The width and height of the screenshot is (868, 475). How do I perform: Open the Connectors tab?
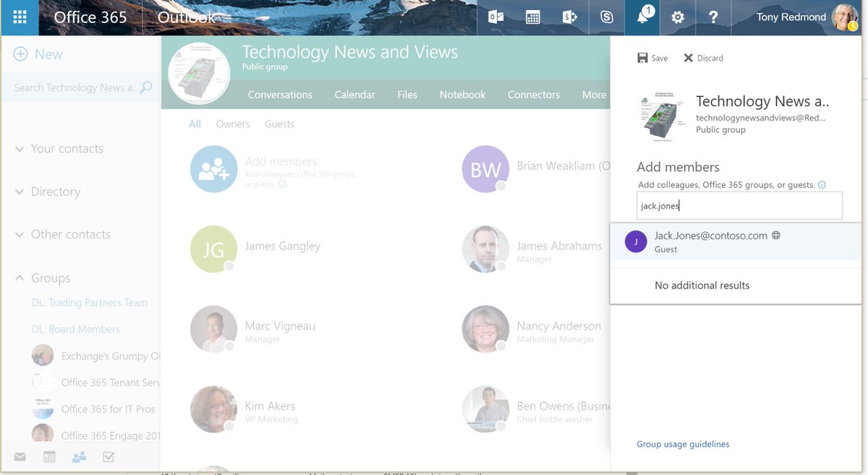pyautogui.click(x=534, y=95)
